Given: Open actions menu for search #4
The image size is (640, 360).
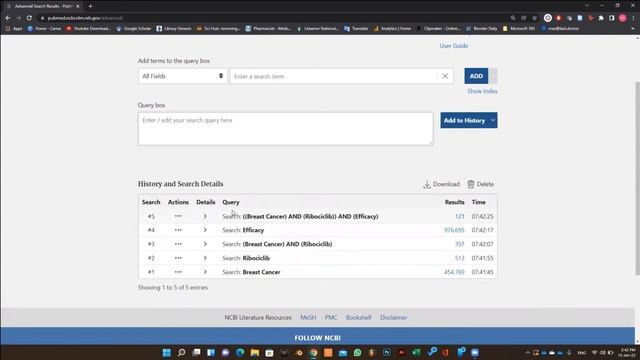Looking at the screenshot, I should (x=178, y=230).
